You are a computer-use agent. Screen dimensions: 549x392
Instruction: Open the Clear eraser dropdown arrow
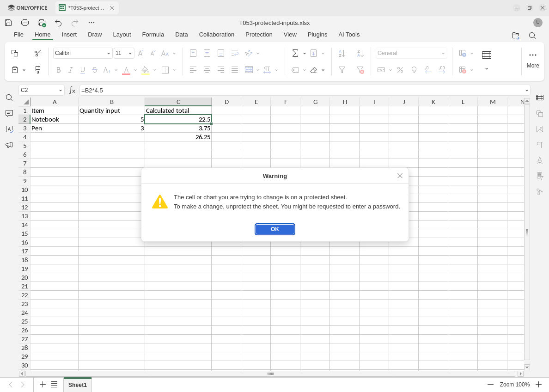323,70
